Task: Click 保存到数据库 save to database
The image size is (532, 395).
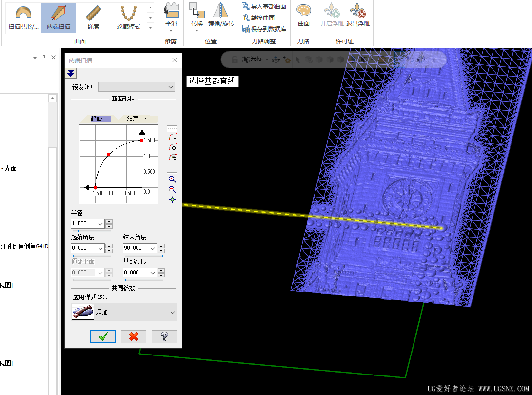Action: click(264, 29)
